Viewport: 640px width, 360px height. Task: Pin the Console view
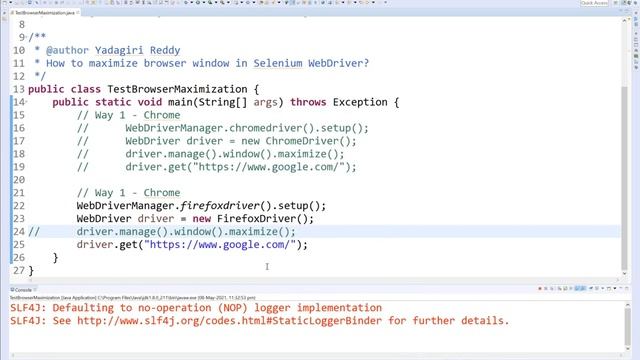tap(591, 289)
